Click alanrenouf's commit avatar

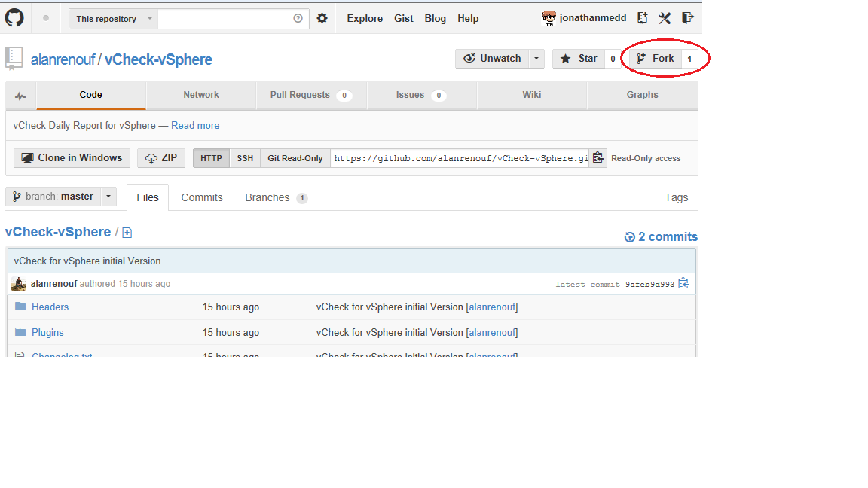(x=19, y=284)
